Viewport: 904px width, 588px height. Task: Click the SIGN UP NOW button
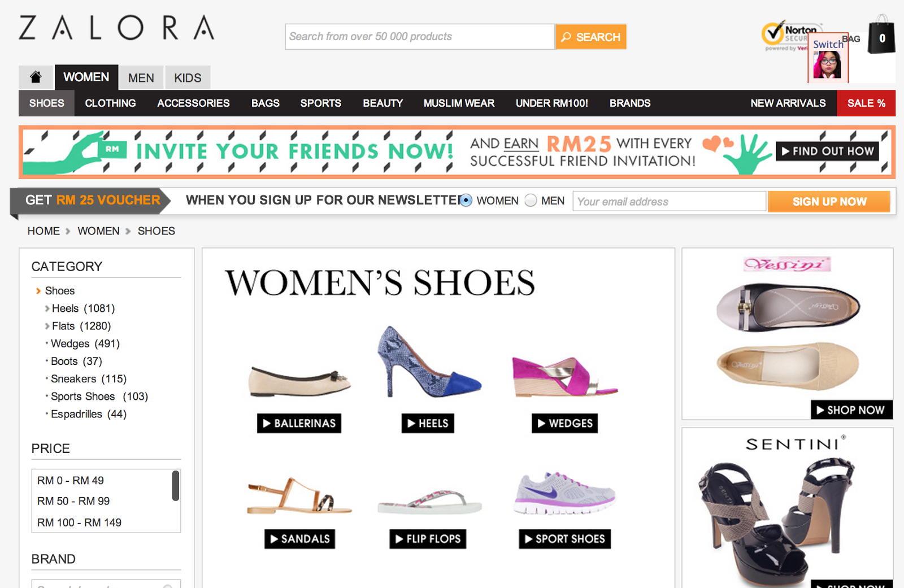829,201
